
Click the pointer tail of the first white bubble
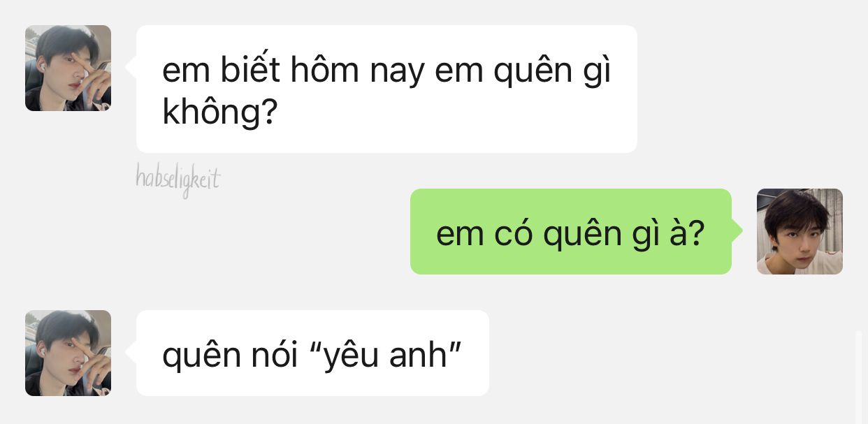point(131,68)
